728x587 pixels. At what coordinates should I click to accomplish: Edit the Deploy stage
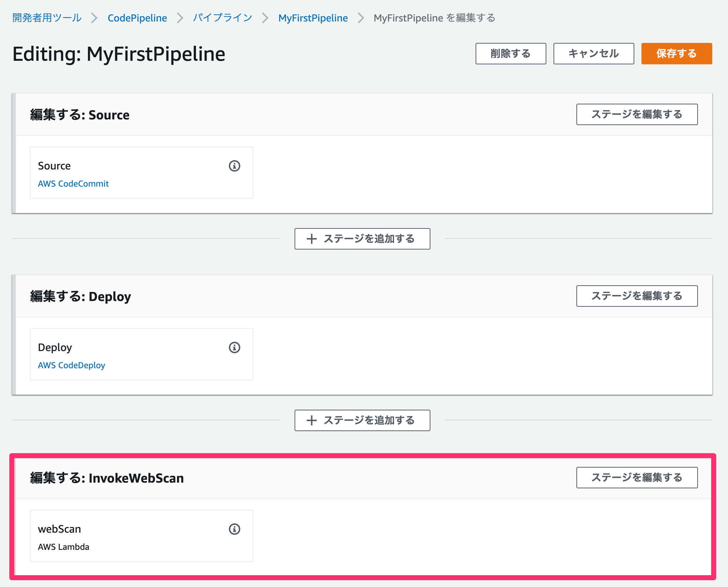pos(636,296)
